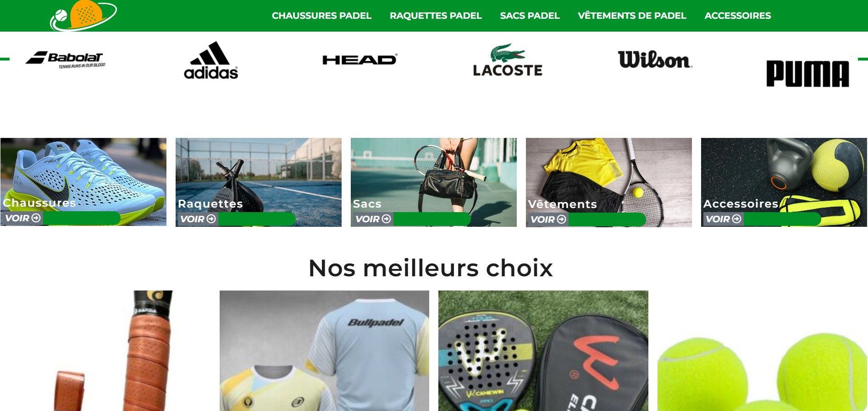Open the Chaussures Padel menu
Image resolution: width=868 pixels, height=411 pixels.
(x=321, y=16)
